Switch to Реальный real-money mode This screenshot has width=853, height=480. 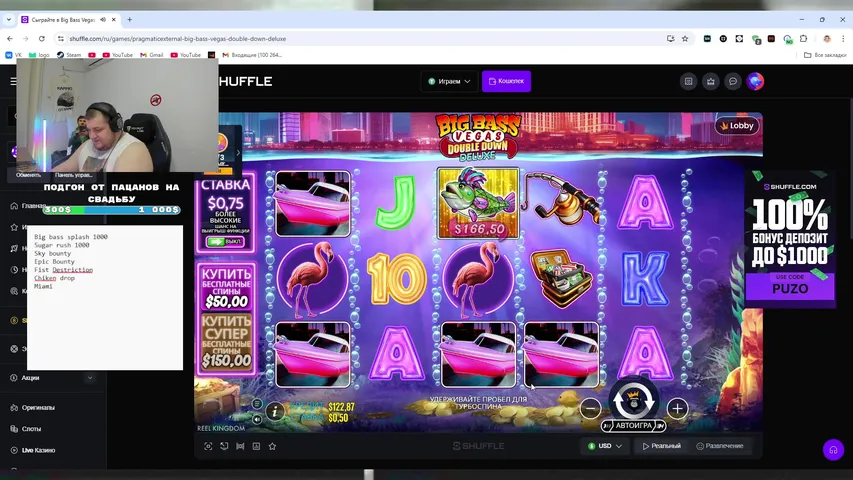coord(662,446)
